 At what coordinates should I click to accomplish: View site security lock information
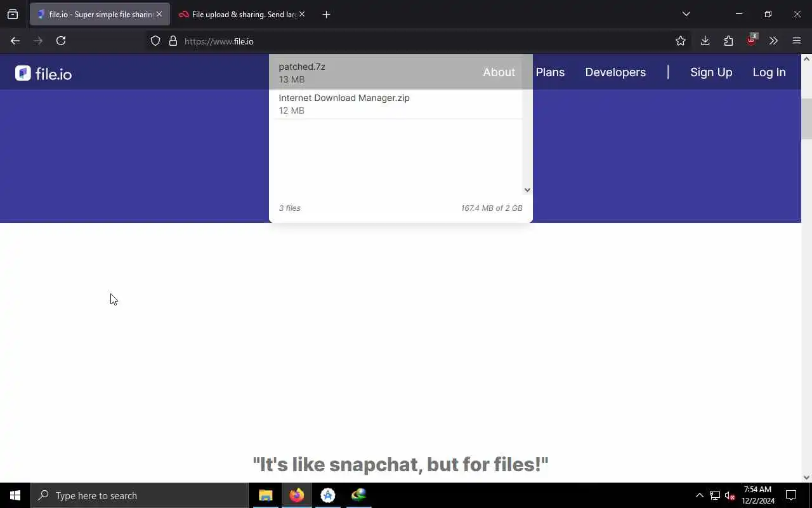(x=173, y=41)
